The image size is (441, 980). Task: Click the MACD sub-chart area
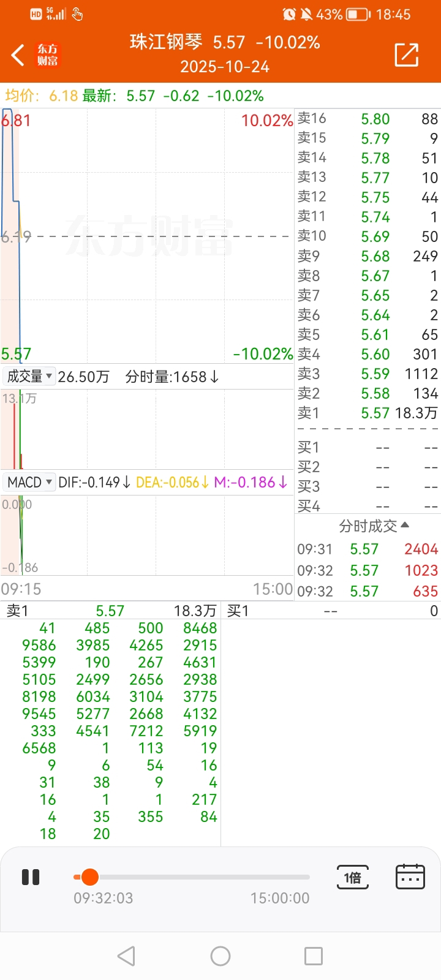(147, 535)
